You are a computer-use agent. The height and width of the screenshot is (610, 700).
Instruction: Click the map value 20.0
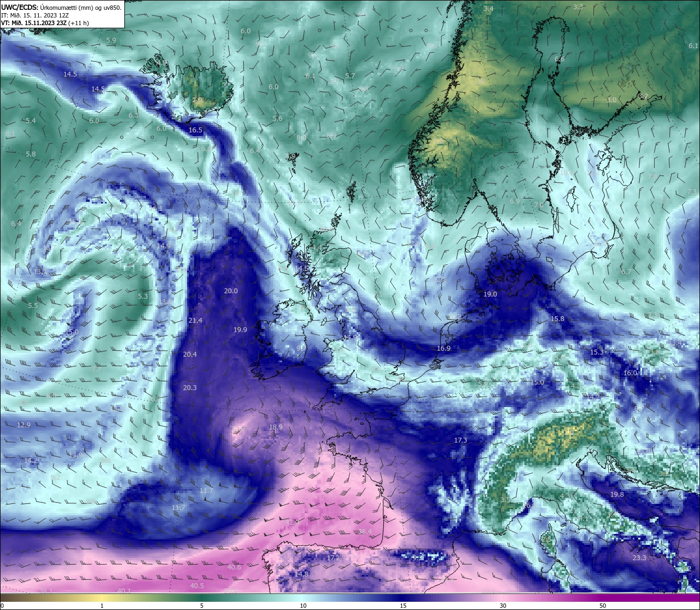point(231,291)
